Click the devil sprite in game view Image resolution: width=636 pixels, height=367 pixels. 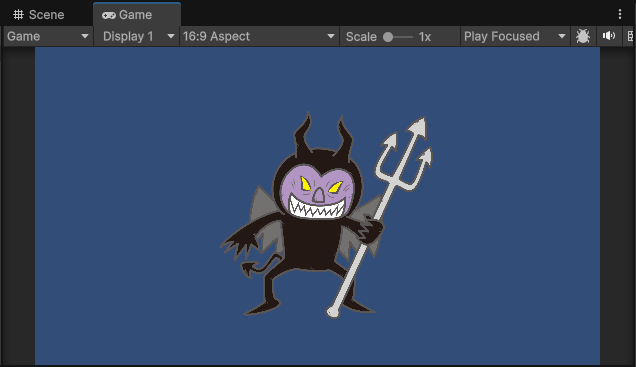click(x=327, y=215)
